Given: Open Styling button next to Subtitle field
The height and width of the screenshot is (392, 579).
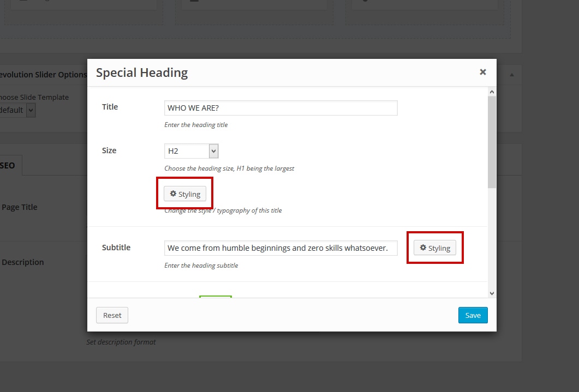Looking at the screenshot, I should click(x=434, y=248).
